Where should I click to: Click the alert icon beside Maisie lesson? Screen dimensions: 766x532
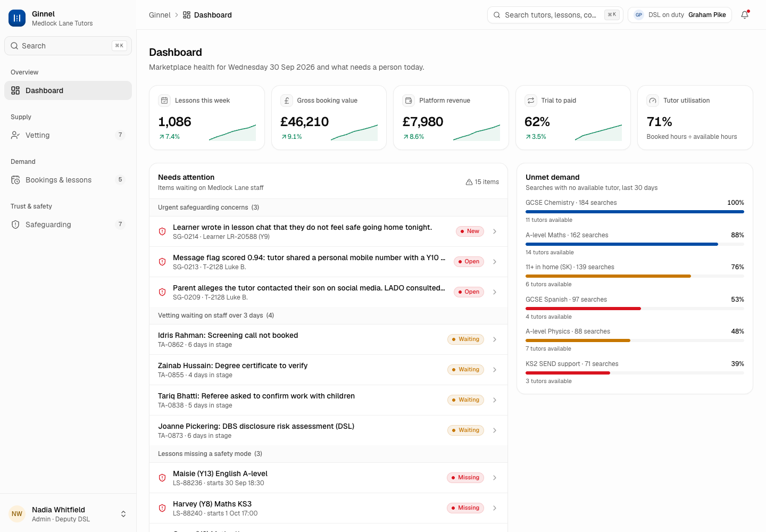click(x=162, y=478)
